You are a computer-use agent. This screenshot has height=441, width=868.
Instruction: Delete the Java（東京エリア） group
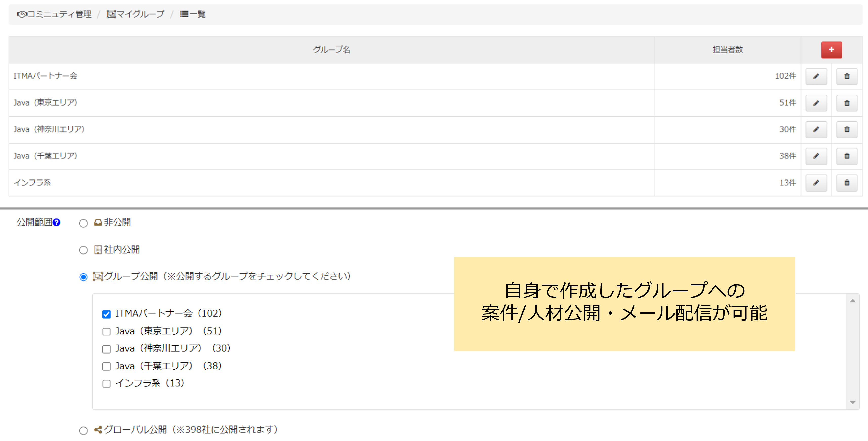847,103
